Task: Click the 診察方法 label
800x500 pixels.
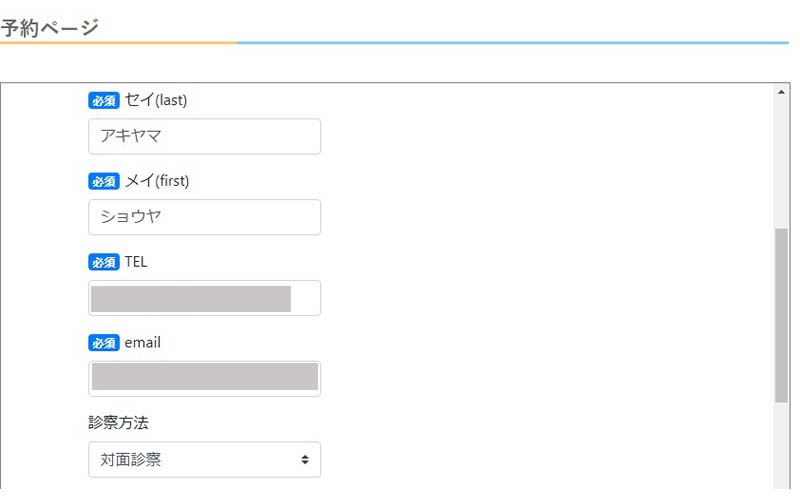Action: tap(118, 422)
